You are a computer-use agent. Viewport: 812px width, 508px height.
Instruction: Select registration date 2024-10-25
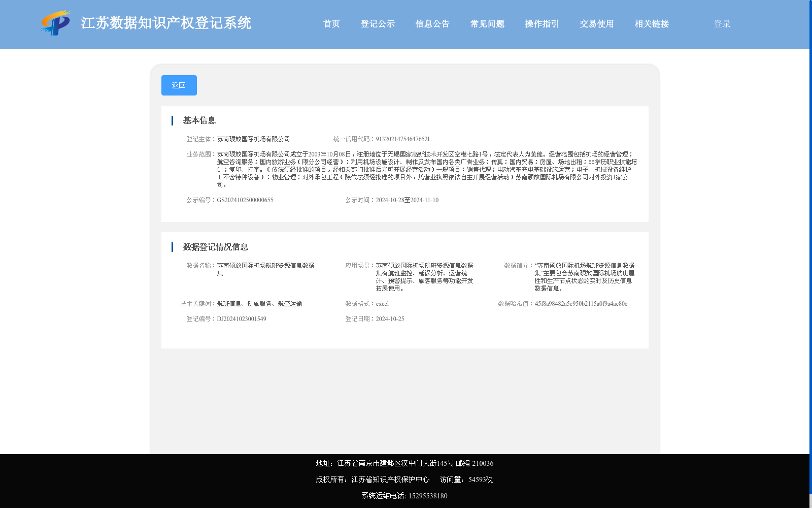pos(390,319)
